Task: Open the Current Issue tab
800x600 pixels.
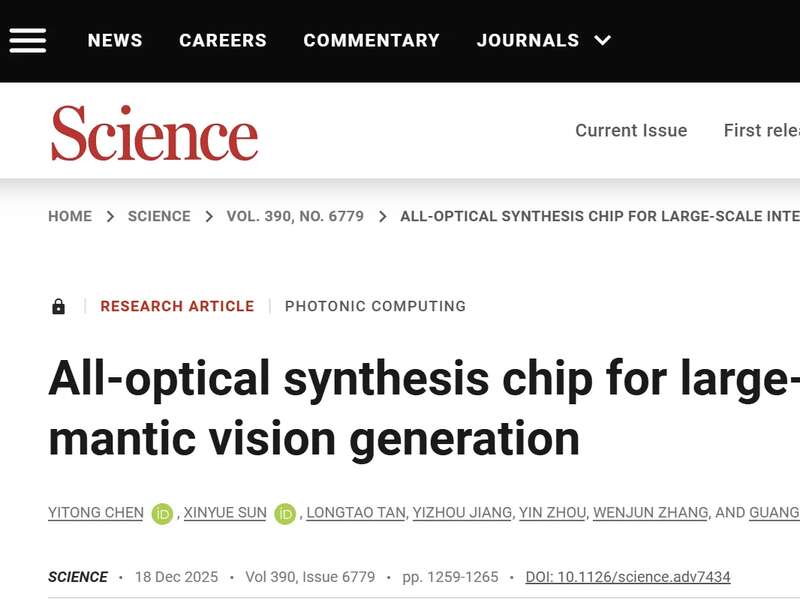Action: coord(631,131)
